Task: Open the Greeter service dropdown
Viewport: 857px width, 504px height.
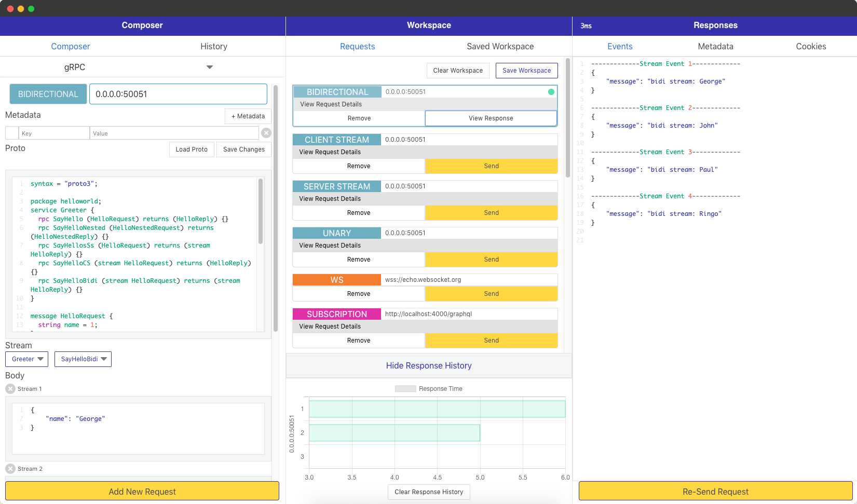Action: [x=26, y=359]
